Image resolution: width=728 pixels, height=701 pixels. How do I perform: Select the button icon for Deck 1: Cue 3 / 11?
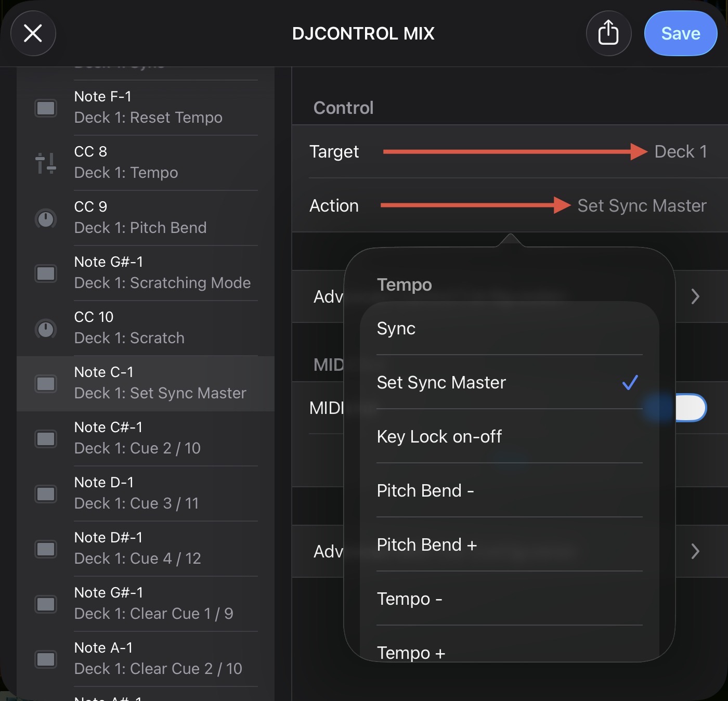(x=46, y=494)
